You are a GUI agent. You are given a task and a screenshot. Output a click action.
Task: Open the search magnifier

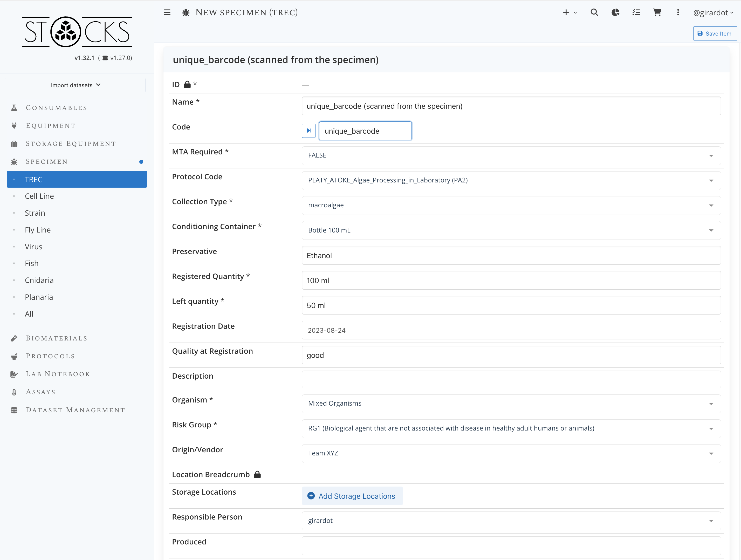594,12
